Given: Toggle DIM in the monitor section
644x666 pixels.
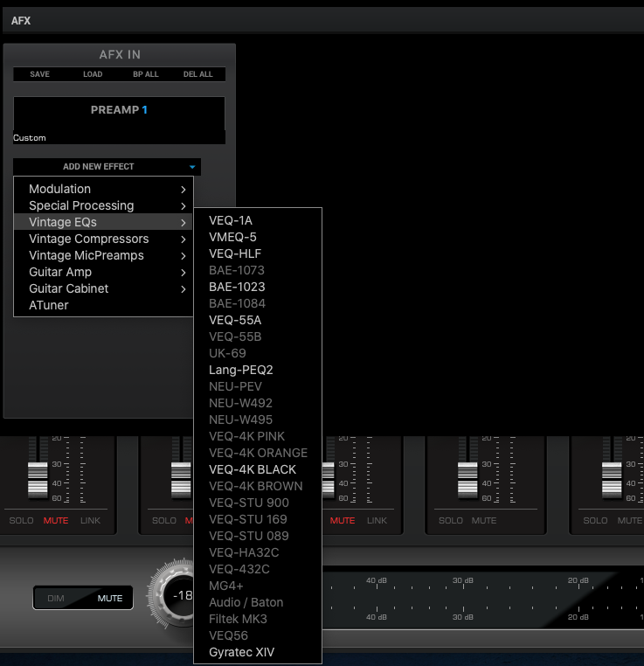Looking at the screenshot, I should click(x=56, y=598).
